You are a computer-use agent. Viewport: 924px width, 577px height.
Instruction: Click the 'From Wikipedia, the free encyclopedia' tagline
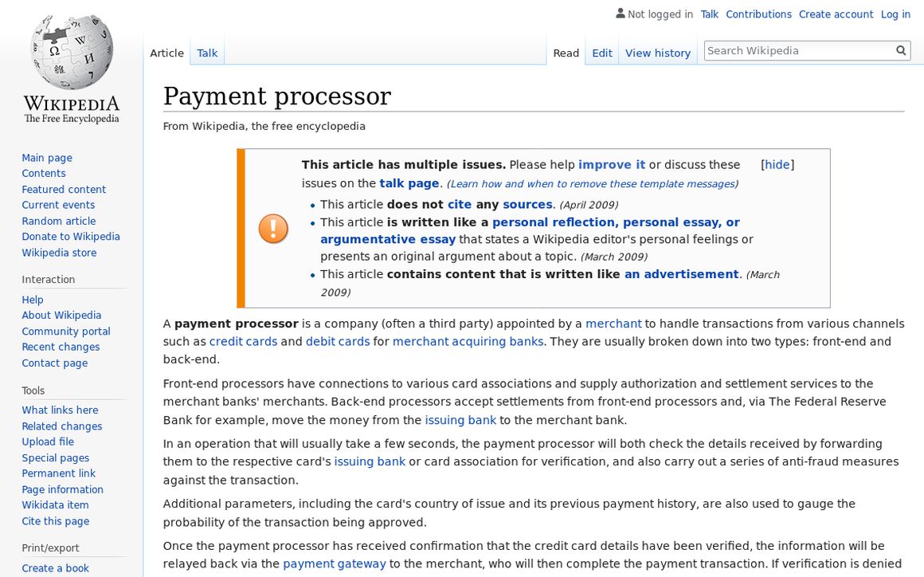coord(264,126)
